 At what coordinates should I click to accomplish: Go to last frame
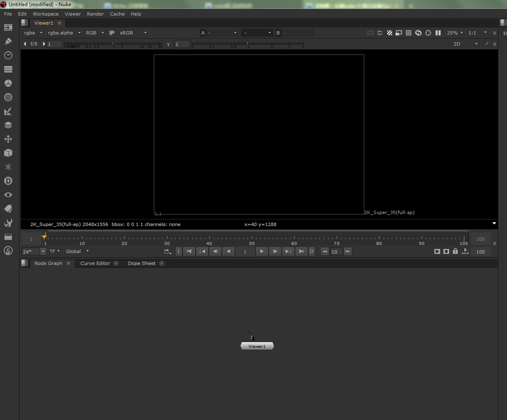click(301, 251)
